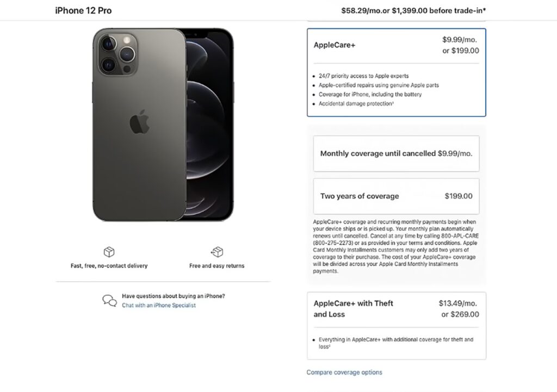Choose Two years of coverage option
This screenshot has height=392, width=557.
[396, 196]
